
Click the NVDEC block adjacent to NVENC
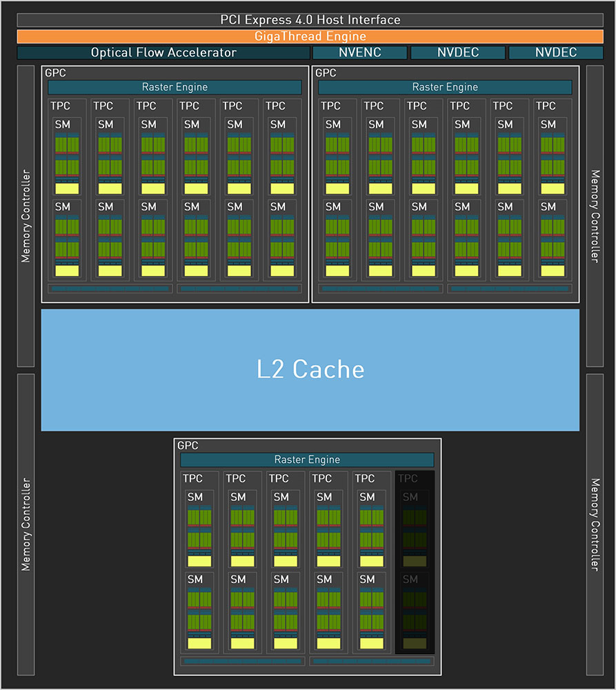point(458,52)
